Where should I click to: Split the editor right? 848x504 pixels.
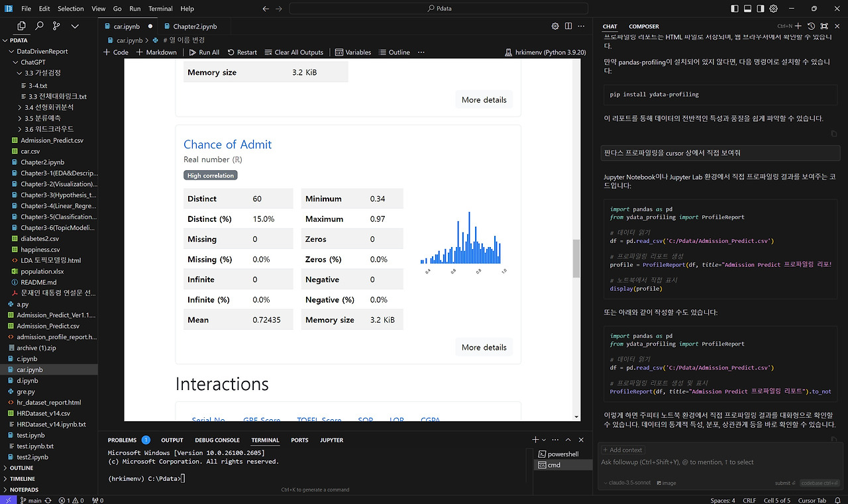[x=568, y=26]
